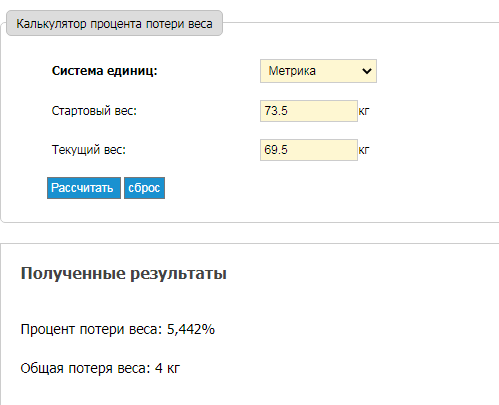Click the Процент потери веса label text
Screen dimensions: 499x405
click(x=91, y=329)
